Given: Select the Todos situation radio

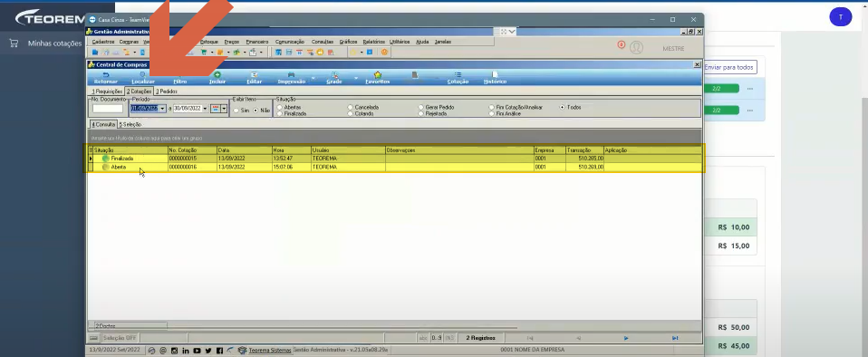Looking at the screenshot, I should click(563, 108).
